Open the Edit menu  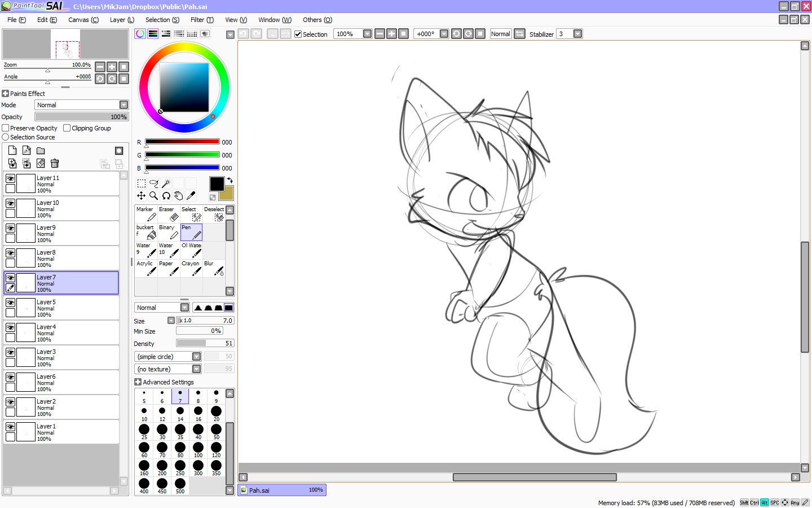(x=47, y=20)
